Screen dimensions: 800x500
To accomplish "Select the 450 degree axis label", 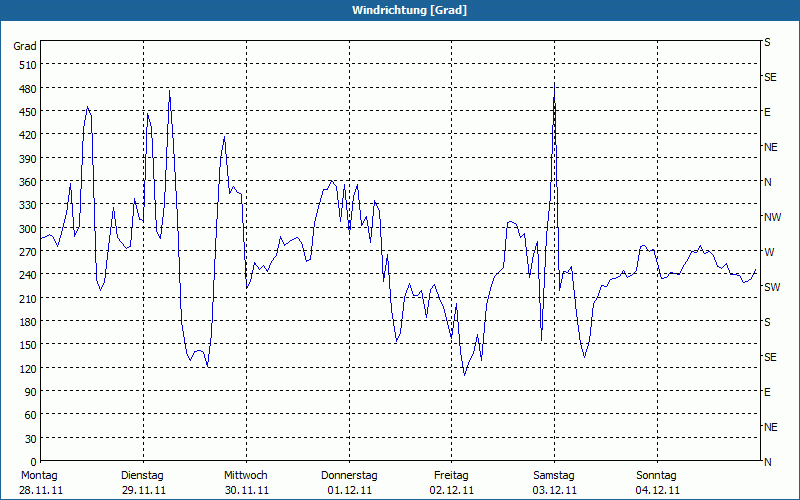I will (x=28, y=112).
